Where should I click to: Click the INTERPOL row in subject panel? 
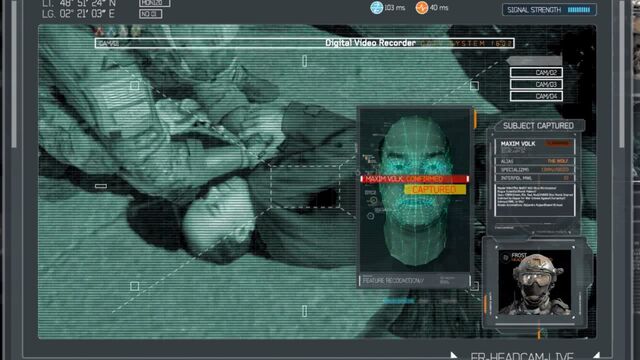tap(534, 178)
